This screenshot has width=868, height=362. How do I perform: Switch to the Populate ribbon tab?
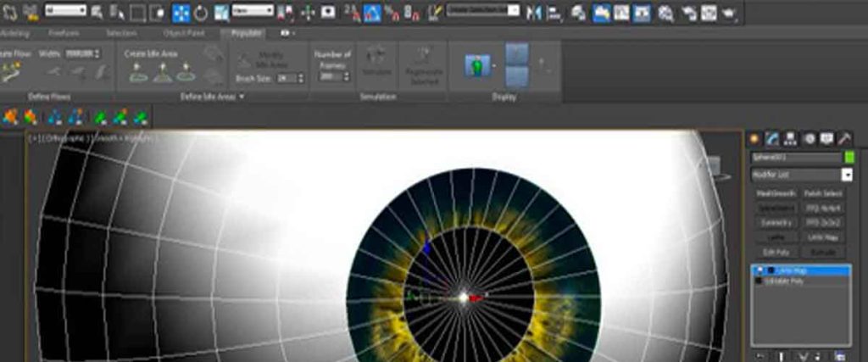[x=247, y=33]
